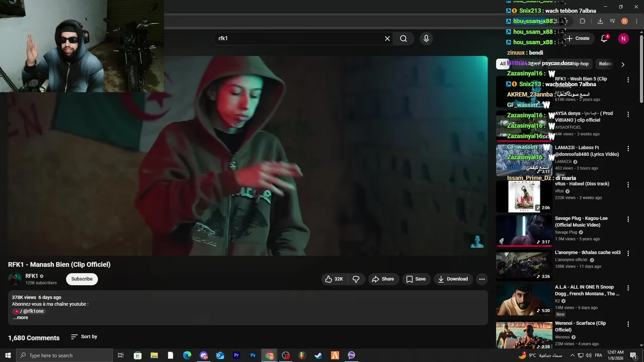Open Premiere Pro from taskbar

click(x=236, y=355)
